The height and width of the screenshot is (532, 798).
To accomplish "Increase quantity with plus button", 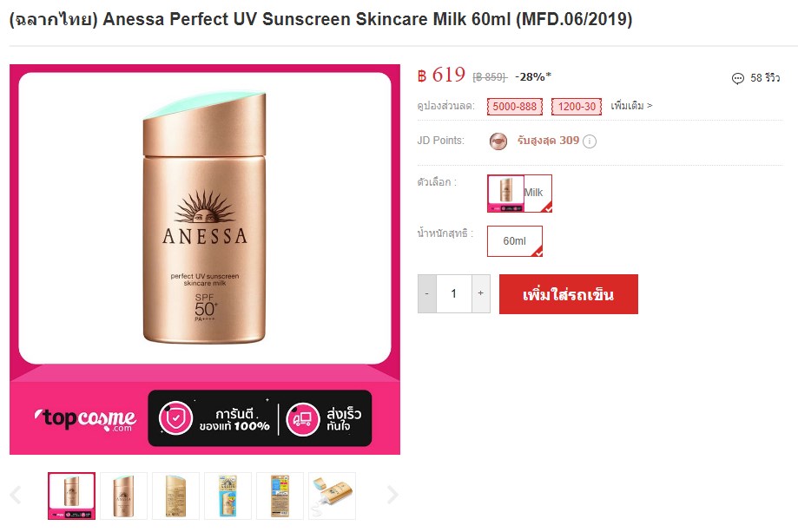I will pos(480,293).
